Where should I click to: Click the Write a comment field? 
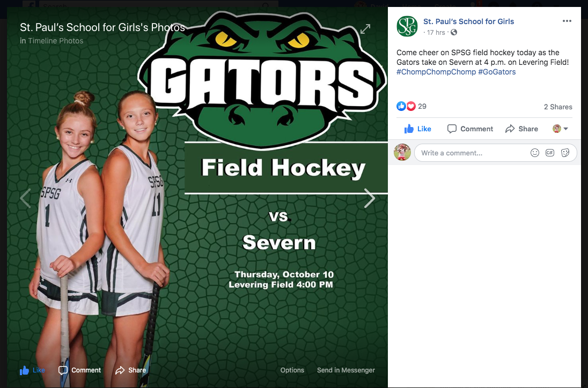coord(472,153)
